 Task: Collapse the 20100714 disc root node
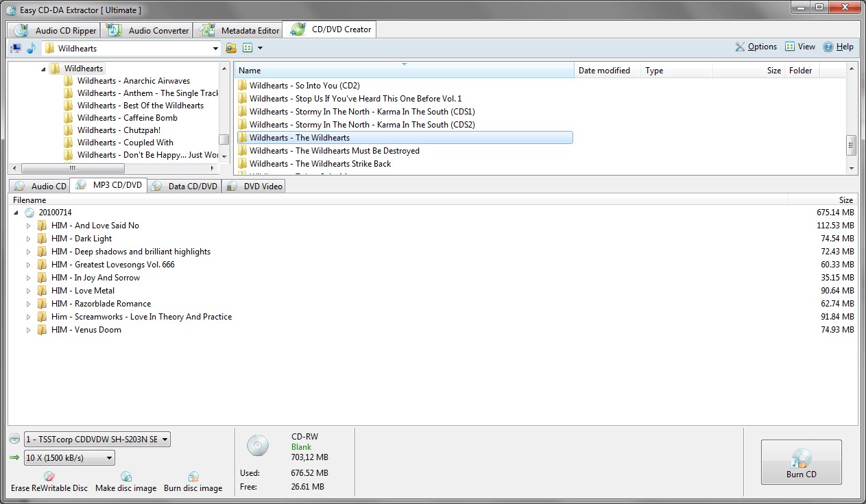coord(16,213)
